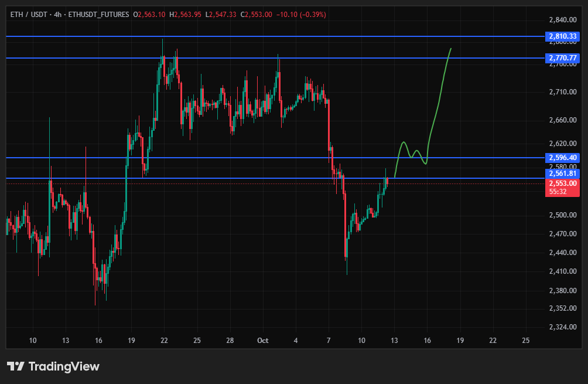Click the 2,596.40 horizontal line label
The height and width of the screenshot is (384, 588).
(562, 158)
